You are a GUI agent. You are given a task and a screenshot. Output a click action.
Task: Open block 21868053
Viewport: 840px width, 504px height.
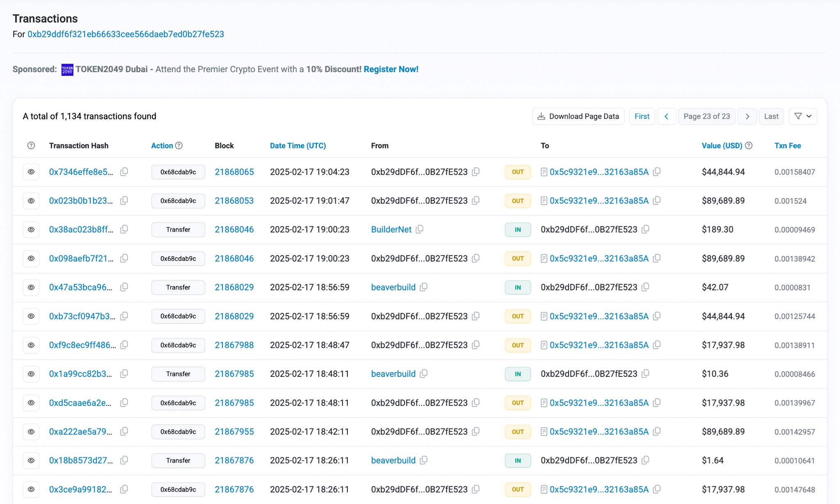pyautogui.click(x=234, y=201)
